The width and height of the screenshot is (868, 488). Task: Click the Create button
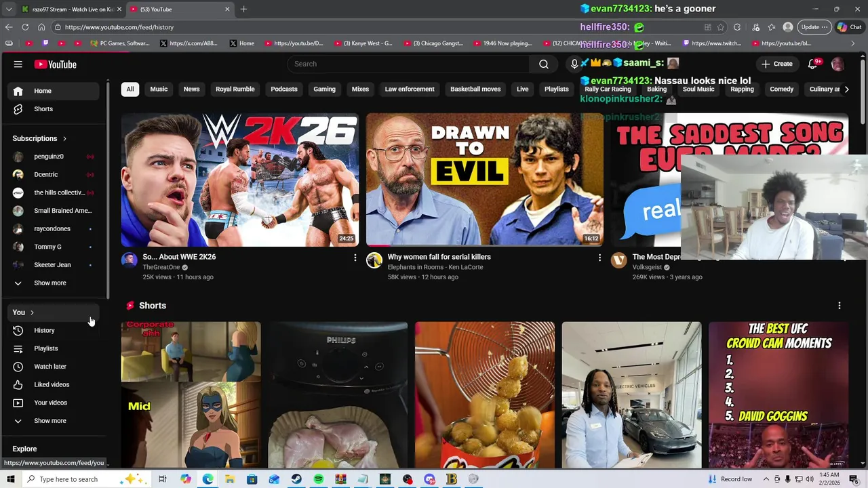point(777,64)
